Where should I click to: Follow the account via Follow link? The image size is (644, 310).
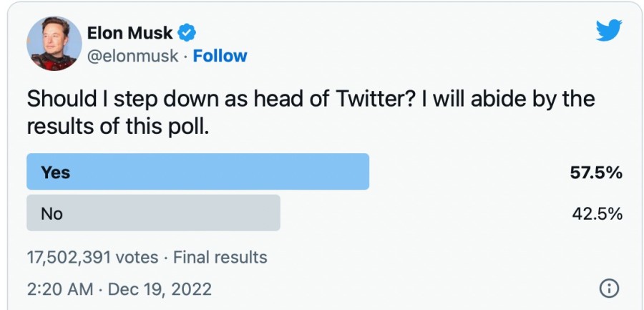pos(220,56)
